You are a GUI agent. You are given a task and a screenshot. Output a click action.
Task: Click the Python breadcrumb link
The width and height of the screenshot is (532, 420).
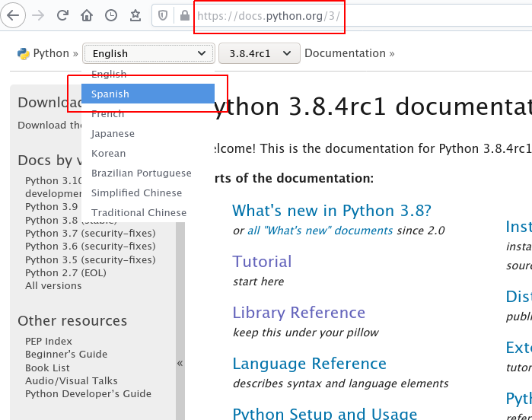tap(51, 53)
